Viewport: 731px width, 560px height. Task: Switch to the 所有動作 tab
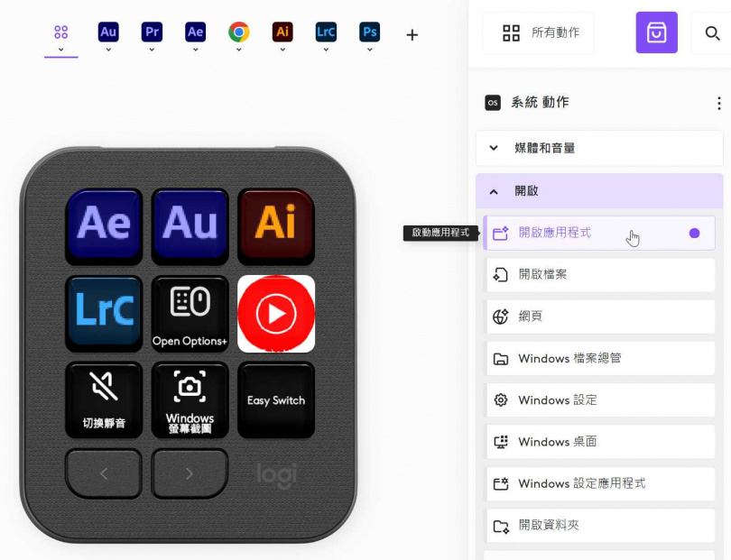[x=538, y=32]
